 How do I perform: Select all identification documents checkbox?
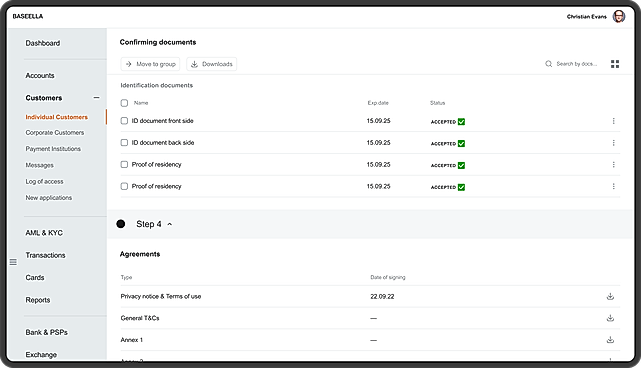124,103
